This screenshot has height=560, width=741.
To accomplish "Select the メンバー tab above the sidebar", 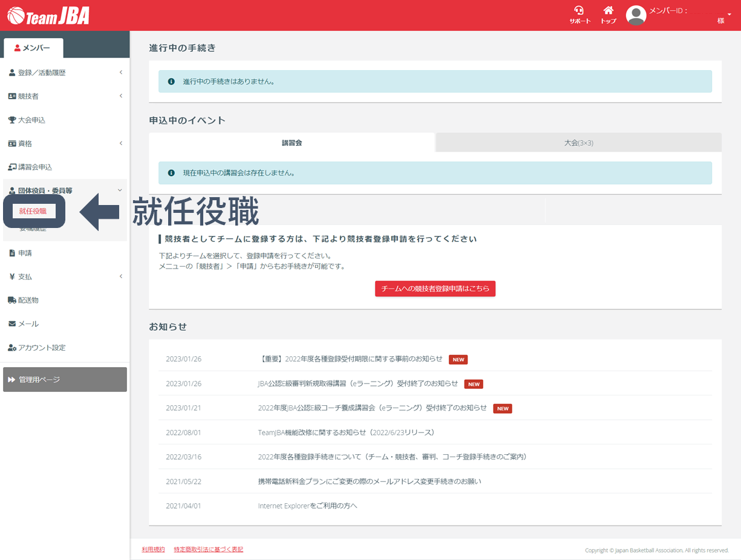I will tap(33, 48).
